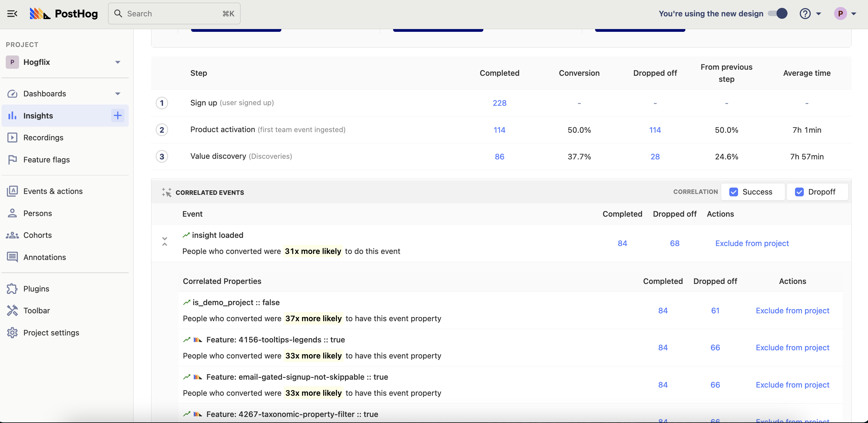This screenshot has height=423, width=868.
Task: Open Recordings from the sidebar
Action: (x=43, y=138)
